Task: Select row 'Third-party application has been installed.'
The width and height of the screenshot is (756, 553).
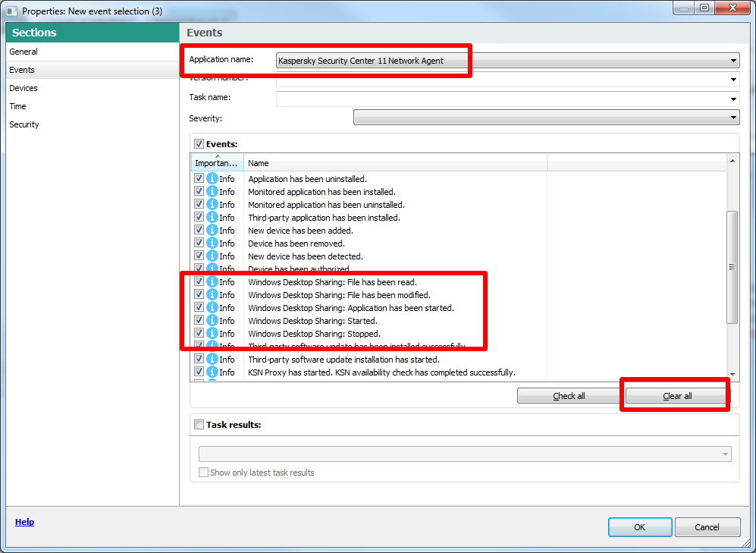Action: [324, 218]
